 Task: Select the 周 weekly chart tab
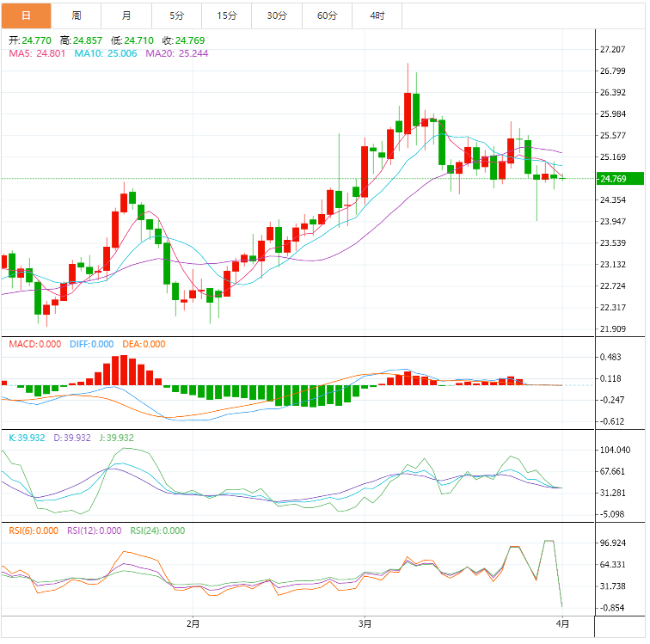click(x=77, y=15)
